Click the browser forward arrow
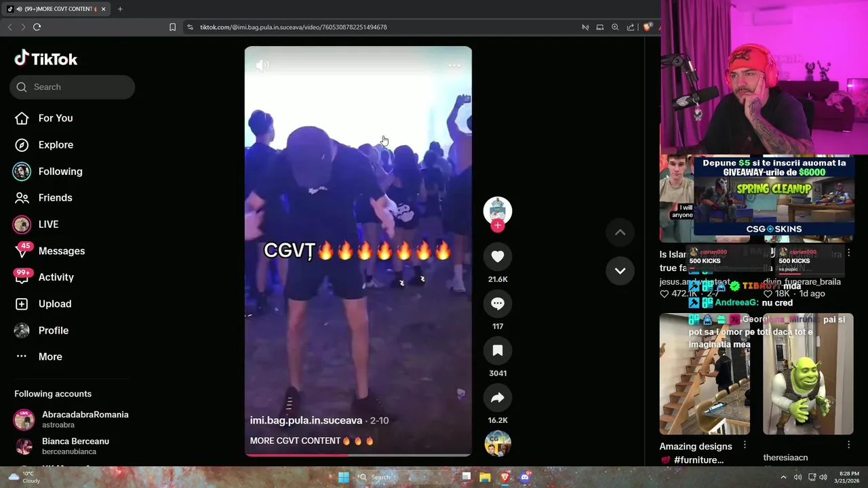Viewport: 868px width, 488px height. pos(23,27)
